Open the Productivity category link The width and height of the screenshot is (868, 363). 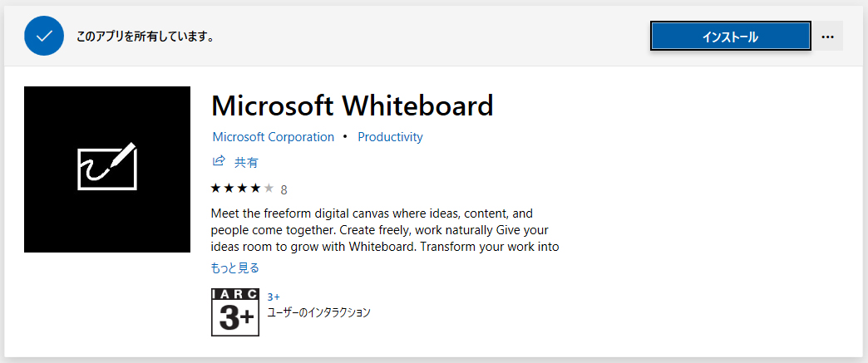pyautogui.click(x=390, y=137)
